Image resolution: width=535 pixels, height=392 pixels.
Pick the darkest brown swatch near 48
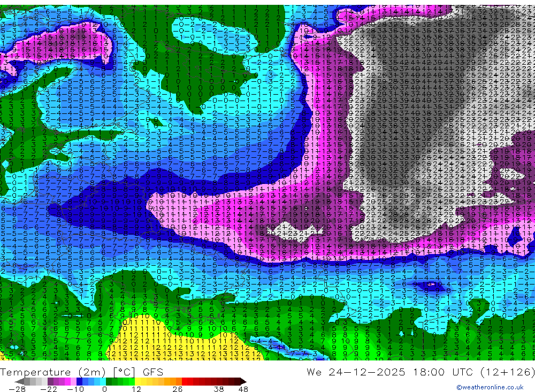pos(238,382)
